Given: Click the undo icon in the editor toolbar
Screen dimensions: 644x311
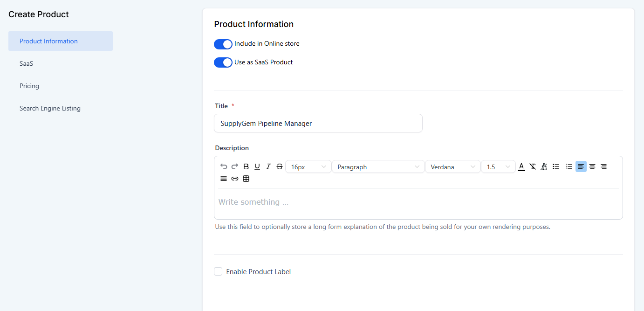Looking at the screenshot, I should pyautogui.click(x=224, y=166).
